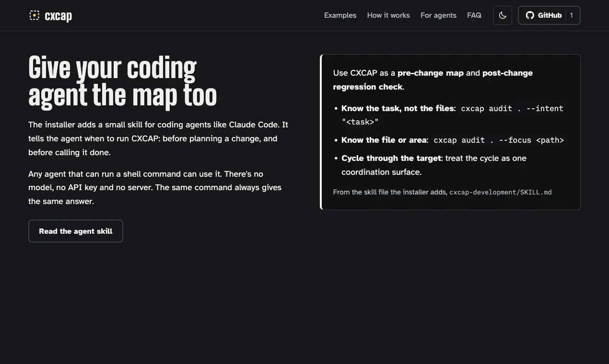Image resolution: width=609 pixels, height=364 pixels.
Task: Click bullet Cycle through the target
Action: coord(391,158)
